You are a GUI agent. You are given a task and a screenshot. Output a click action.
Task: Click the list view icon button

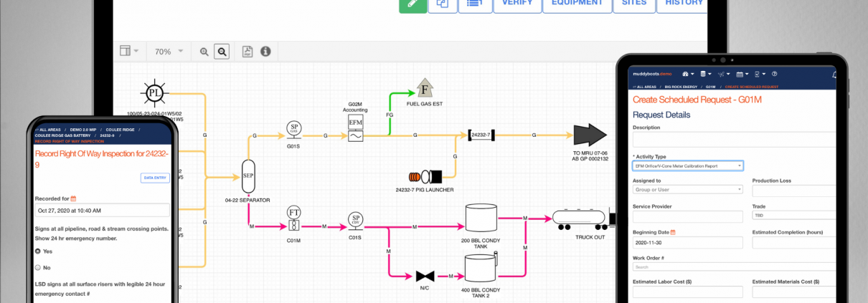pos(473,4)
